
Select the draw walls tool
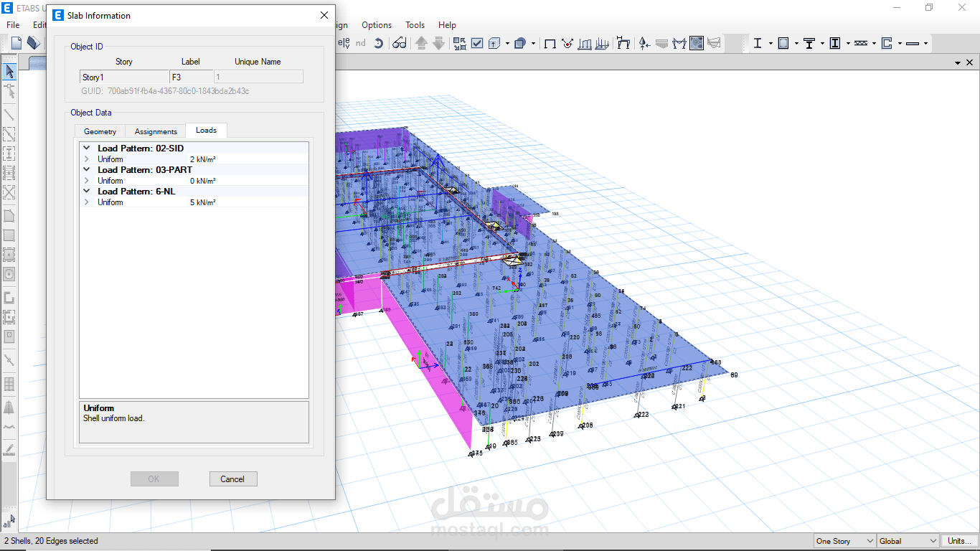click(x=9, y=297)
